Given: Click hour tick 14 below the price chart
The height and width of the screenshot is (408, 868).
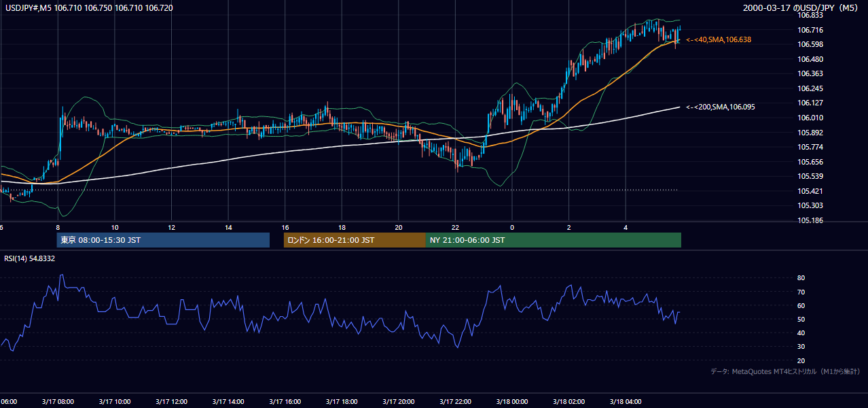Looking at the screenshot, I should click(x=229, y=227).
